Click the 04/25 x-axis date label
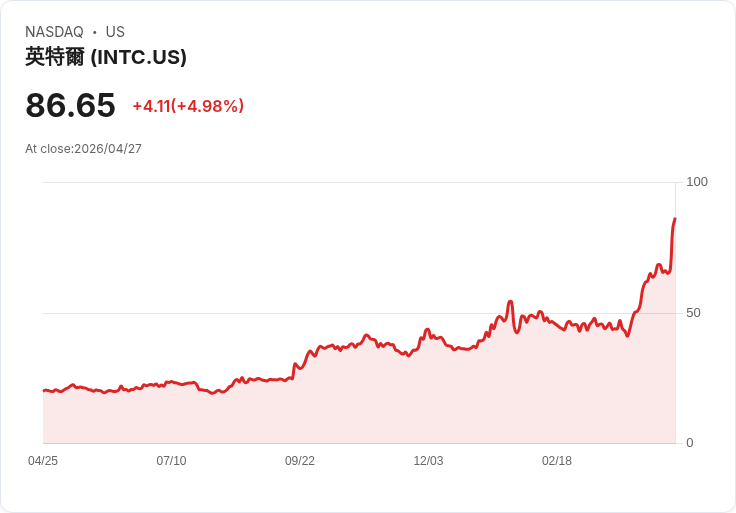 43,461
